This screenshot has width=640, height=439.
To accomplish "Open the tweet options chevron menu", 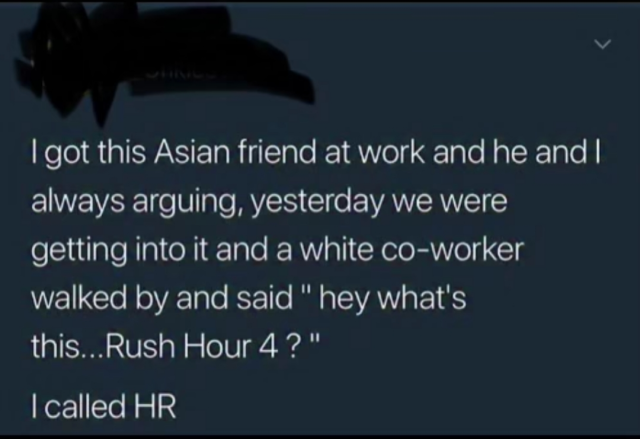I will tap(602, 43).
